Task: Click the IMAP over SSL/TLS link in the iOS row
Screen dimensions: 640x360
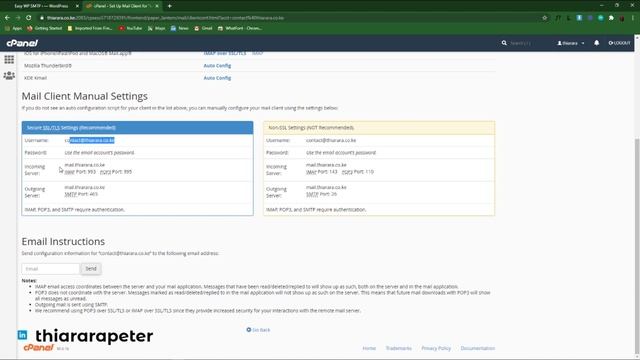Action: [224, 53]
